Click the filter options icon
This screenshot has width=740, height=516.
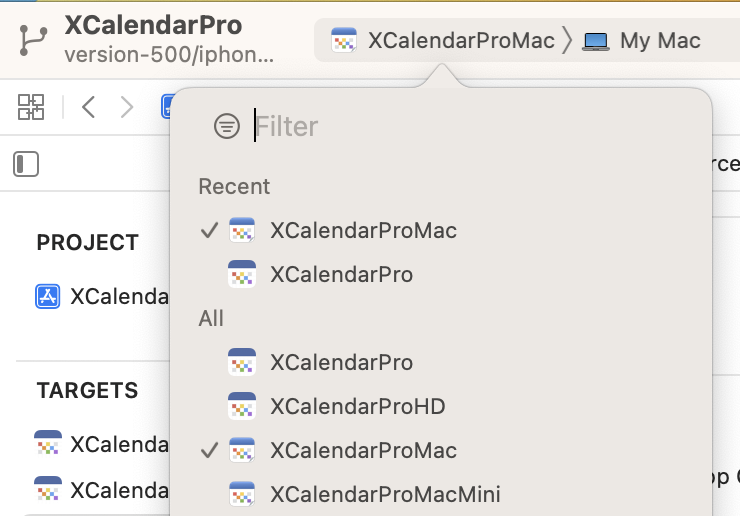(x=227, y=126)
